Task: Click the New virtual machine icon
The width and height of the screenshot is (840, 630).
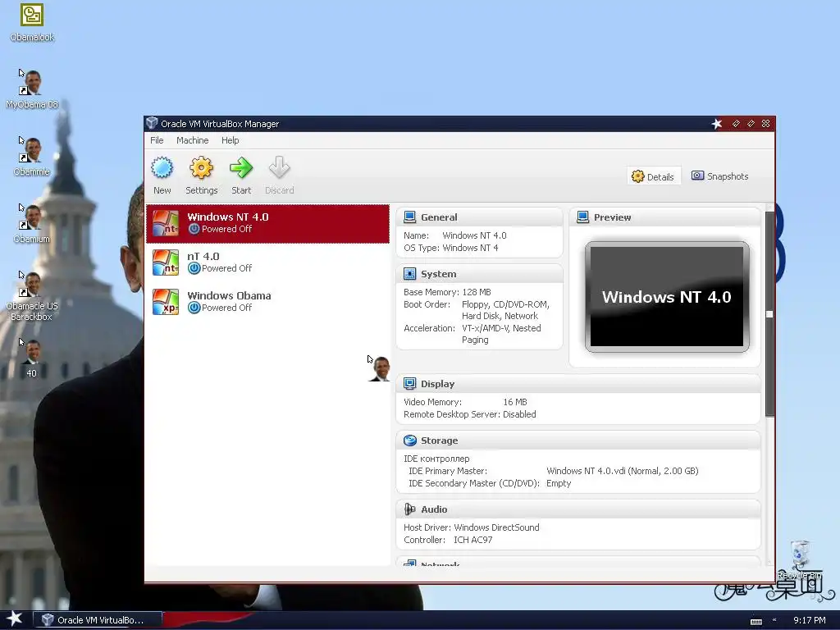Action: coord(162,168)
